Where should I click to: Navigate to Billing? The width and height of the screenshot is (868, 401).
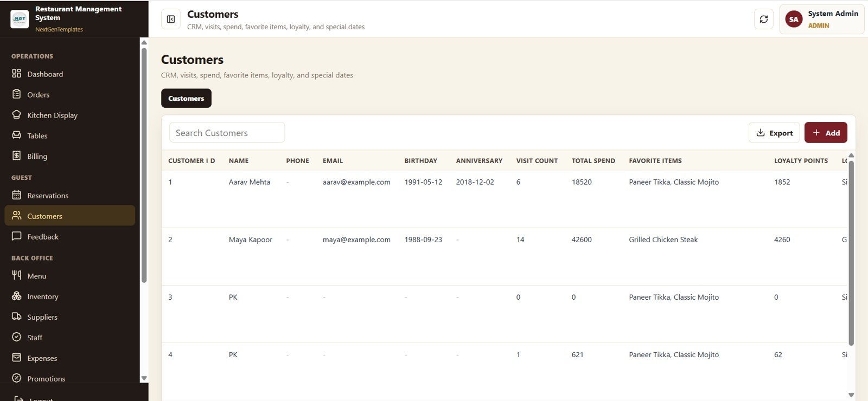[x=69, y=157]
